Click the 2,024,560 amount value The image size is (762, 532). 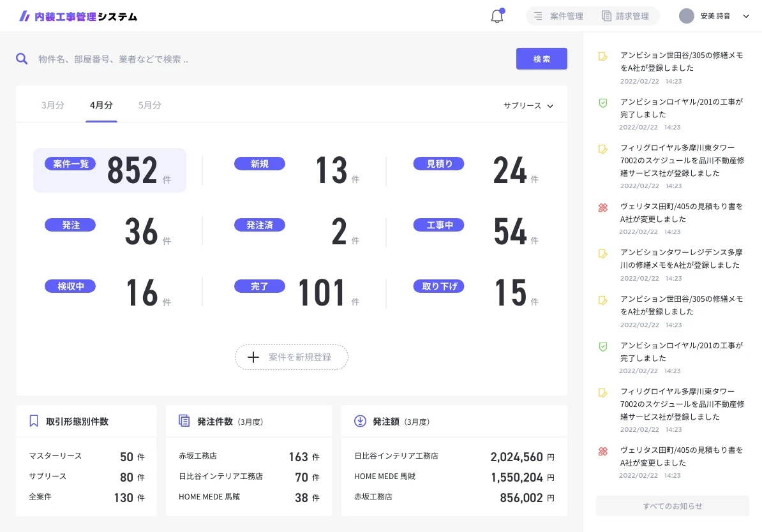tap(516, 457)
